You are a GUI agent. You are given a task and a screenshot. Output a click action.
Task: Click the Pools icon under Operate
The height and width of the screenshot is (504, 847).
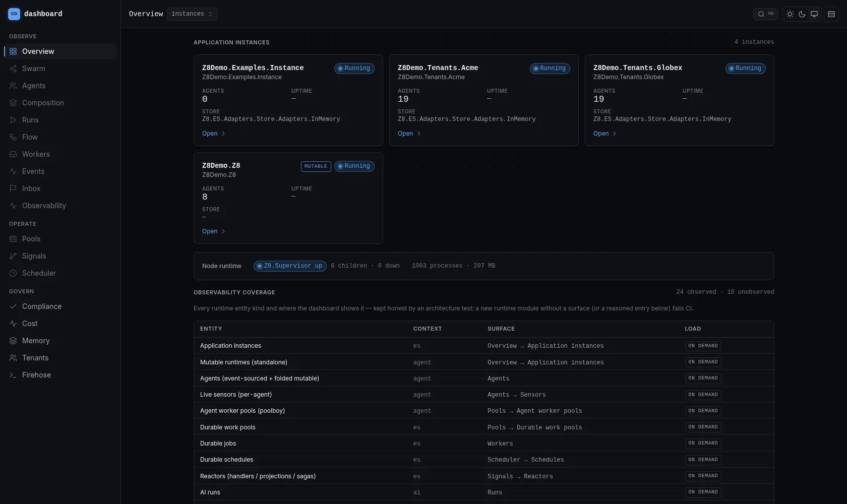(13, 239)
